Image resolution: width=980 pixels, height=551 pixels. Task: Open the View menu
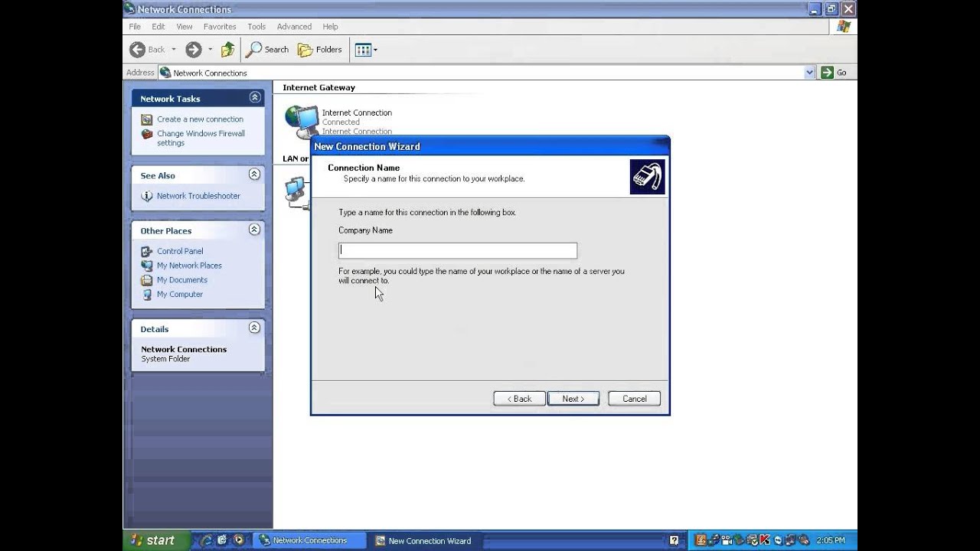185,26
